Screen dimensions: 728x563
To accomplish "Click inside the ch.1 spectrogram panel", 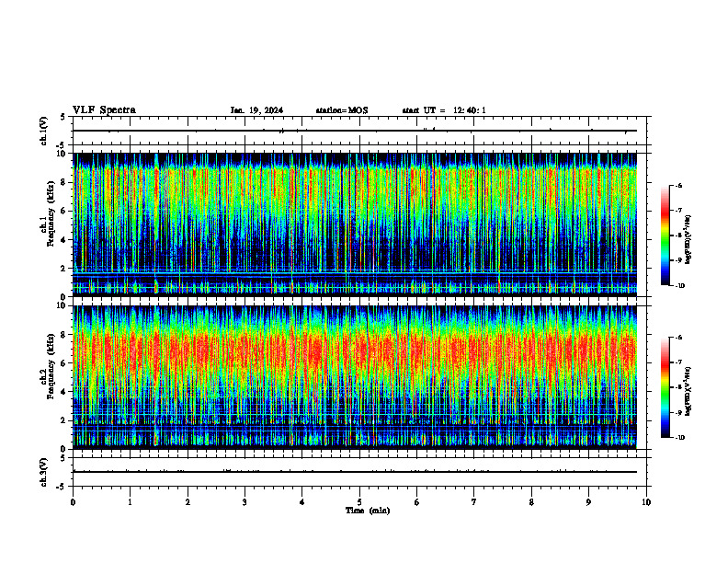I will click(355, 224).
